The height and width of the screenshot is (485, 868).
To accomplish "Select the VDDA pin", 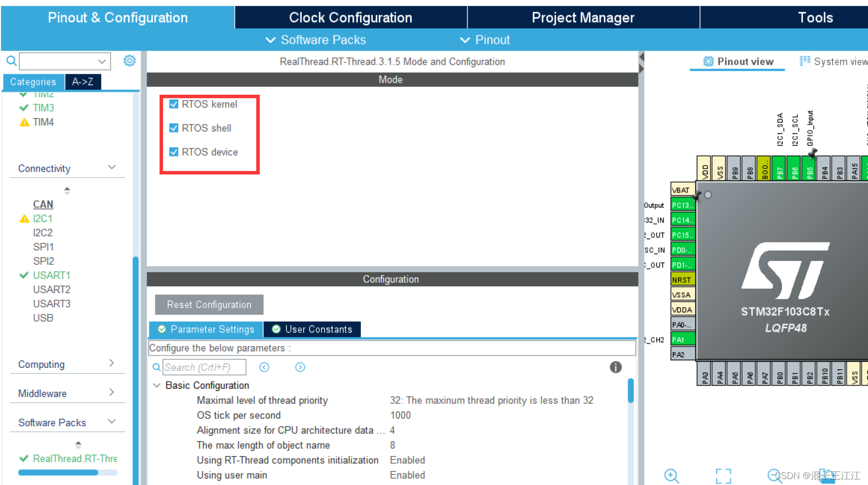I will pos(683,310).
